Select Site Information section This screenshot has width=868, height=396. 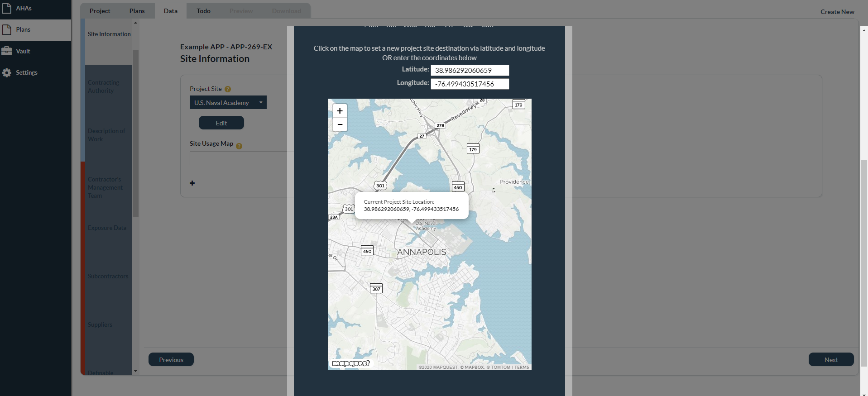(x=109, y=34)
